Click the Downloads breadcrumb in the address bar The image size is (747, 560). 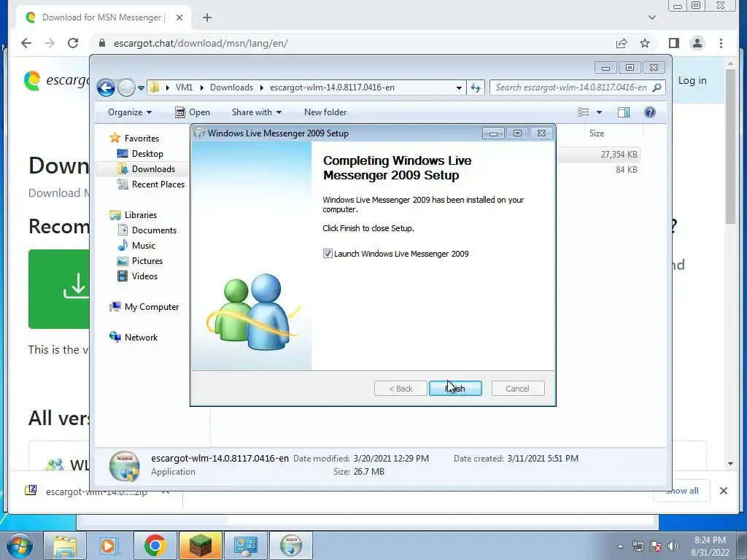pyautogui.click(x=231, y=87)
